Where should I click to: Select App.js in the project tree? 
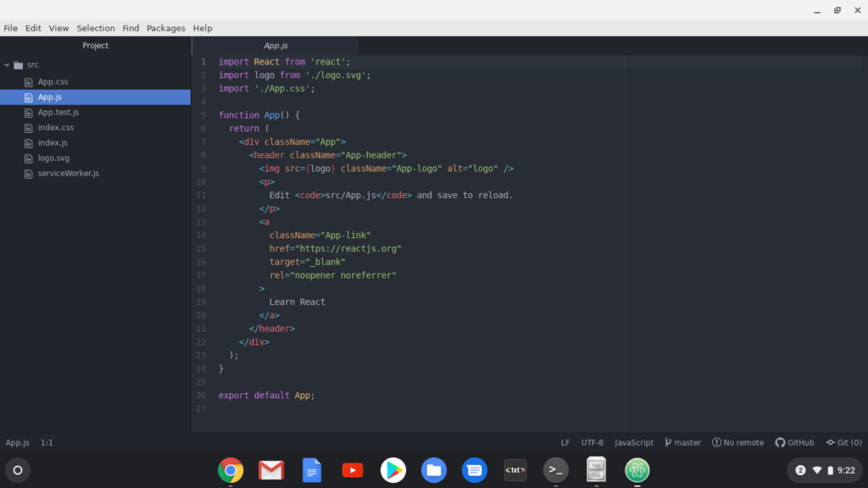[95, 97]
